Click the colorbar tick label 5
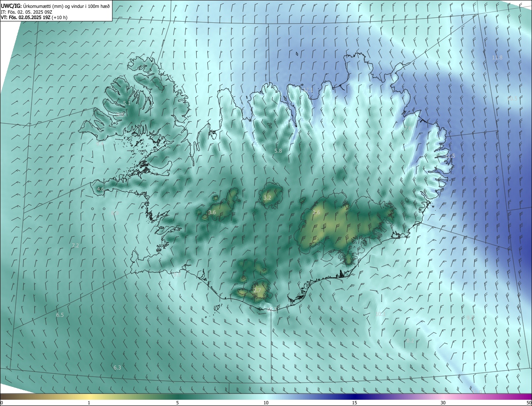This screenshot has height=406, width=532. tap(177, 403)
